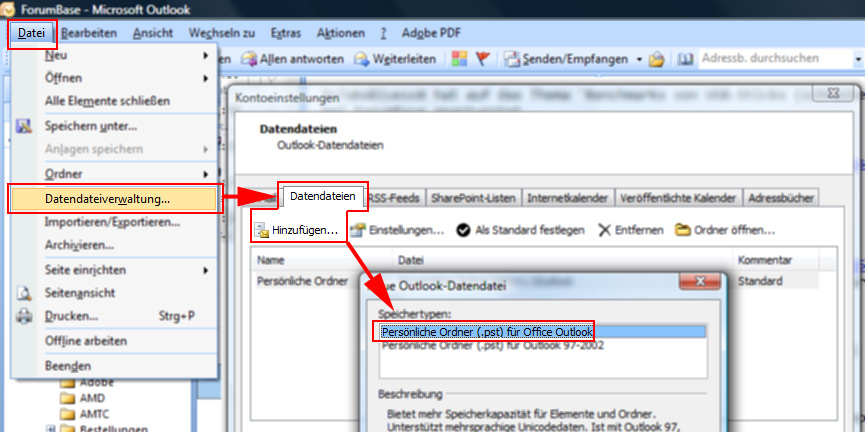Click the Weiterleiten forward icon
Image resolution: width=865 pixels, height=432 pixels.
[362, 59]
